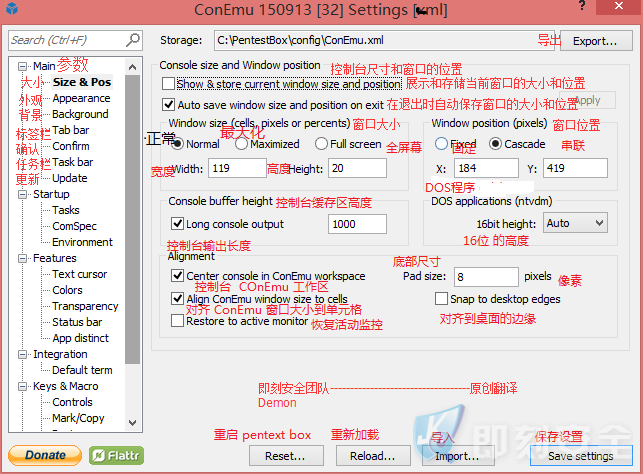
Task: Click the Reload... button
Action: coord(373,456)
